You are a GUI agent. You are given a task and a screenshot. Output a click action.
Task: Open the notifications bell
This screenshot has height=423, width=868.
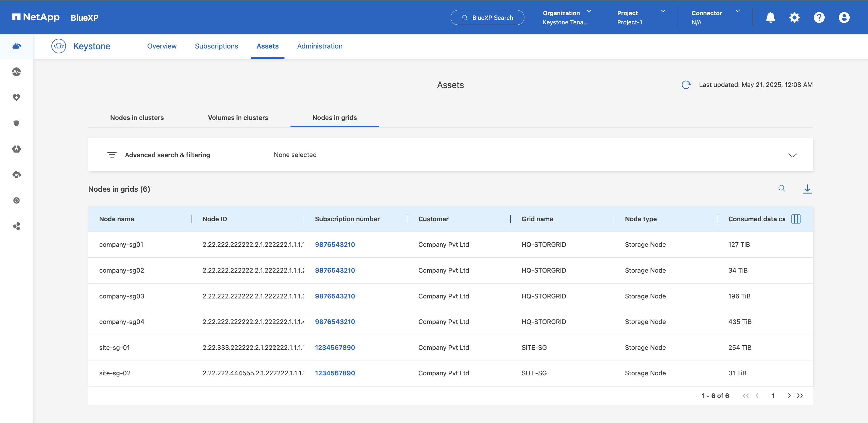point(770,18)
